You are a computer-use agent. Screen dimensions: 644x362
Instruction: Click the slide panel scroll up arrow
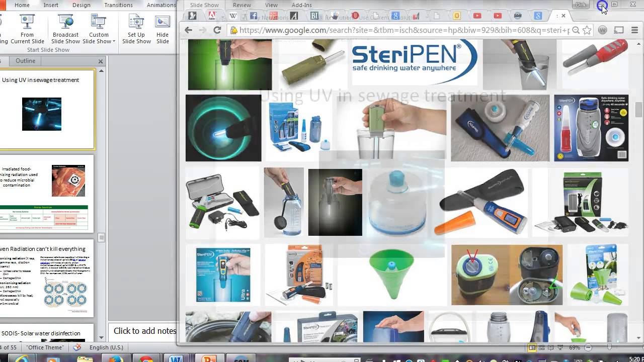pyautogui.click(x=101, y=71)
